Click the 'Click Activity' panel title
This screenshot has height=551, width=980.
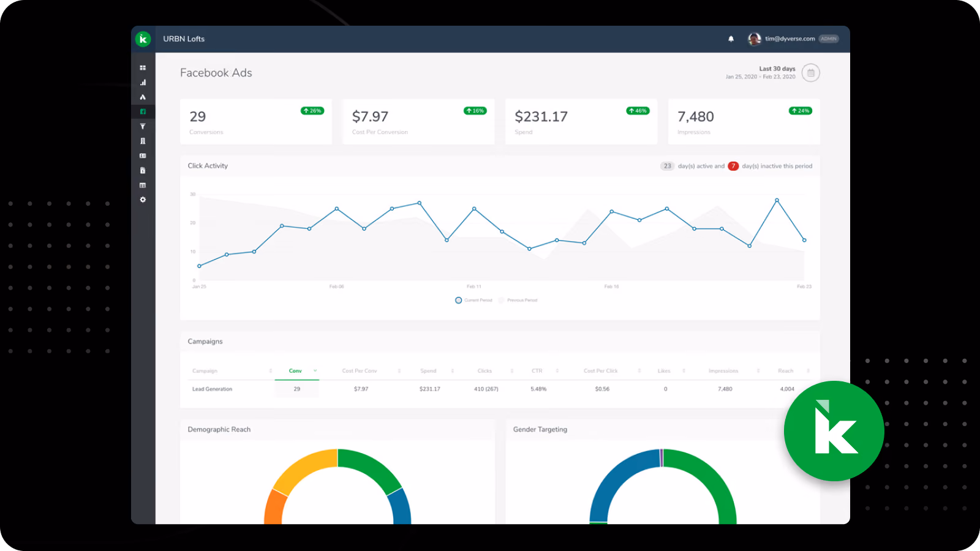point(208,166)
